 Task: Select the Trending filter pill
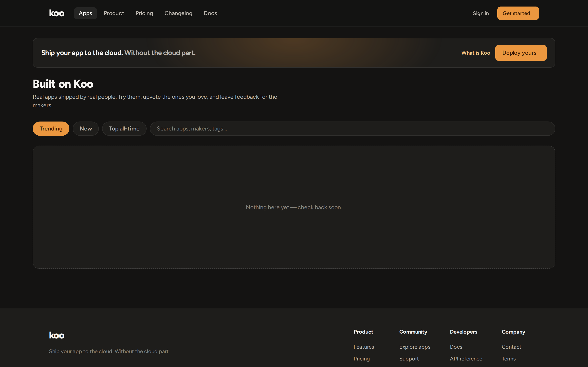pos(51,129)
